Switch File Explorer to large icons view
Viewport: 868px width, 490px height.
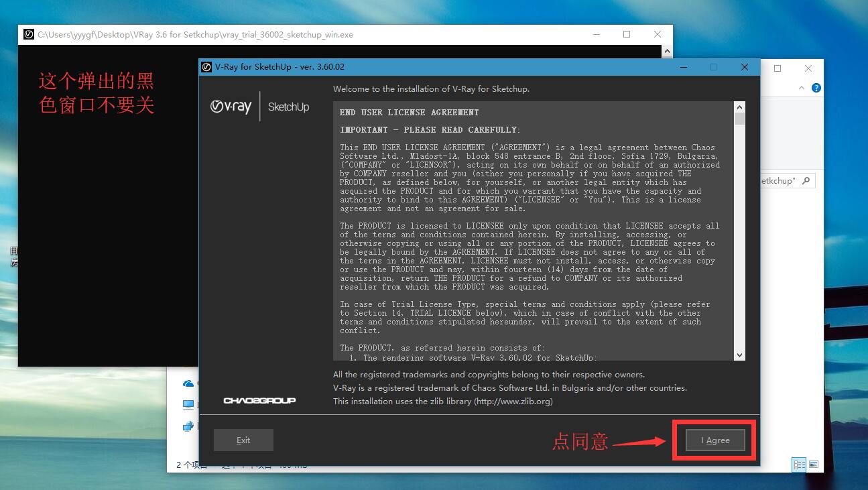pyautogui.click(x=813, y=465)
